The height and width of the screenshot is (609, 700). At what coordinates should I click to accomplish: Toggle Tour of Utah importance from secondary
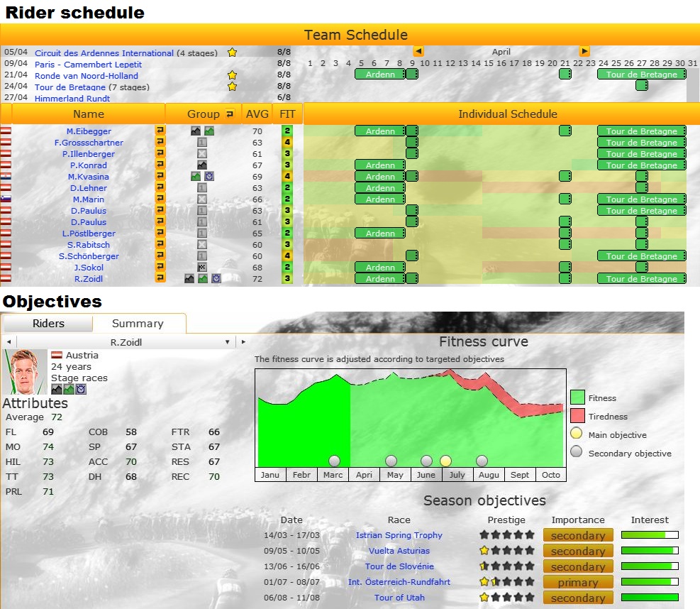578,598
